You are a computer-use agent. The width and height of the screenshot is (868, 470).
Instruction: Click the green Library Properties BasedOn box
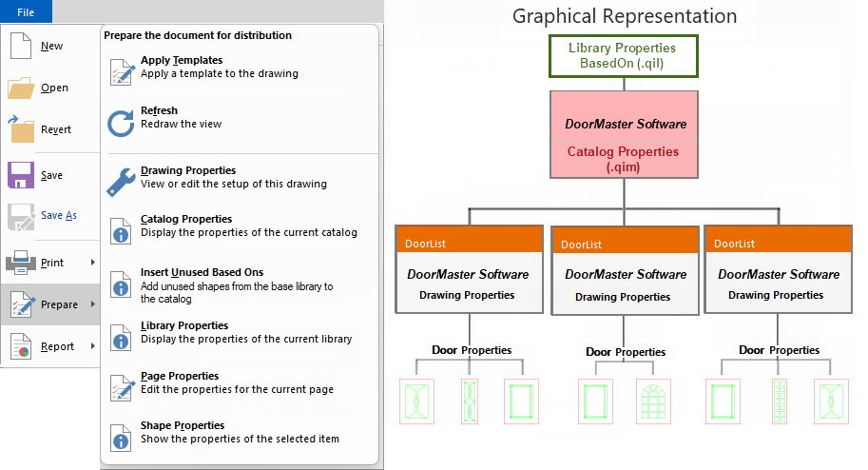pyautogui.click(x=622, y=55)
